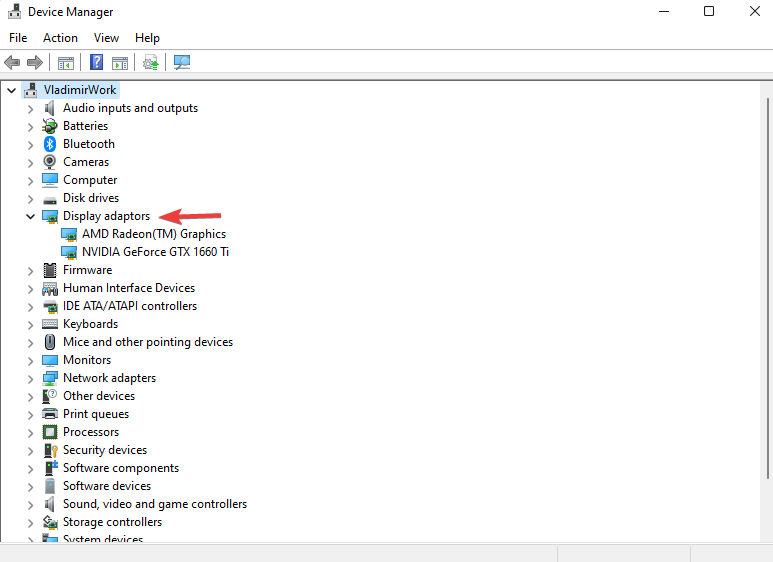Click the Forward arrow toolbar icon
The image size is (773, 562).
click(35, 63)
